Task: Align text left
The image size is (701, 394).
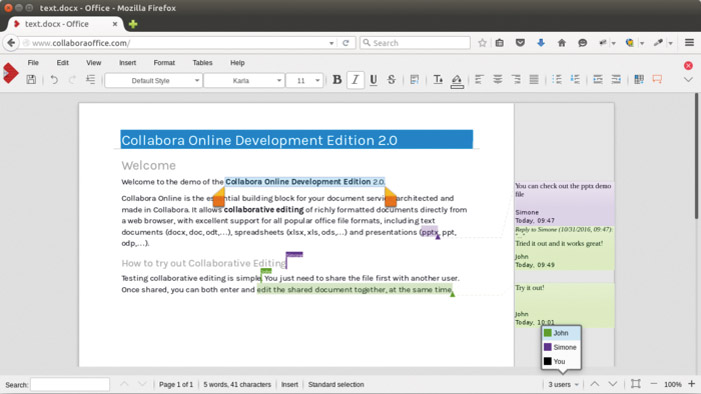Action: coord(479,80)
